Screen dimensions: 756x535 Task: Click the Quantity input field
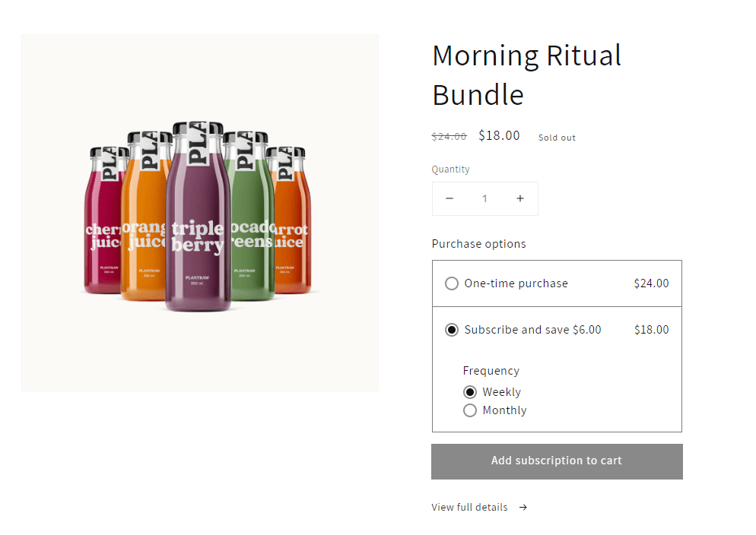click(484, 198)
